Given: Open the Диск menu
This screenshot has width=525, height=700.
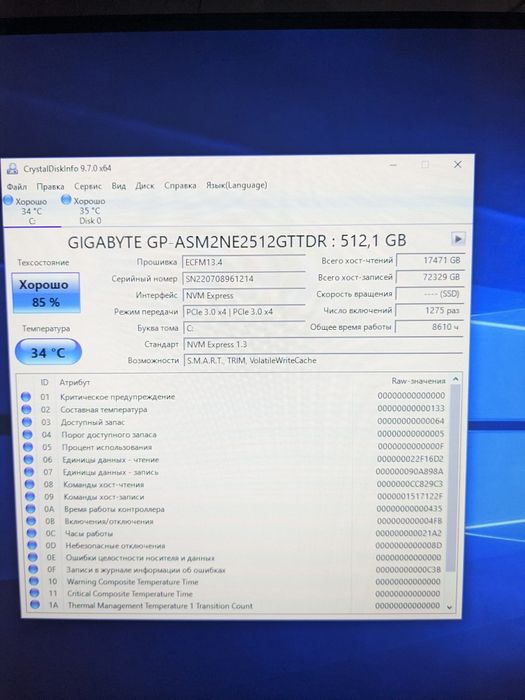Looking at the screenshot, I should (x=145, y=186).
